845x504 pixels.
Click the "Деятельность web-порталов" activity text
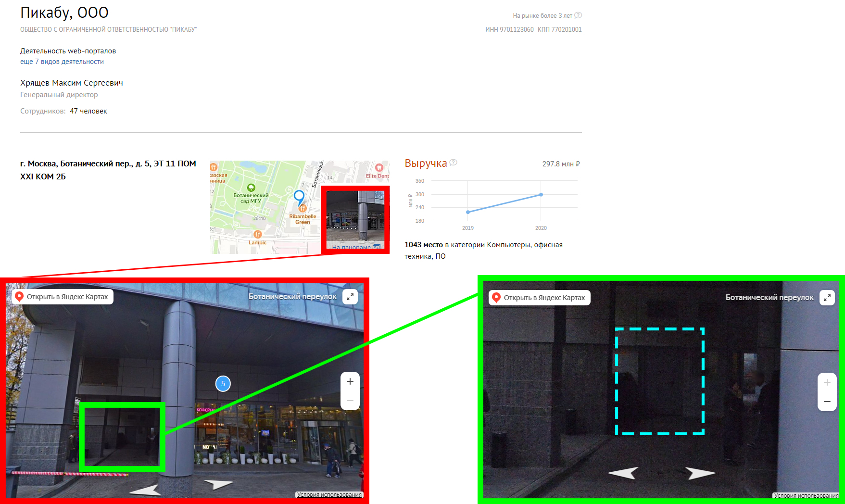point(68,51)
